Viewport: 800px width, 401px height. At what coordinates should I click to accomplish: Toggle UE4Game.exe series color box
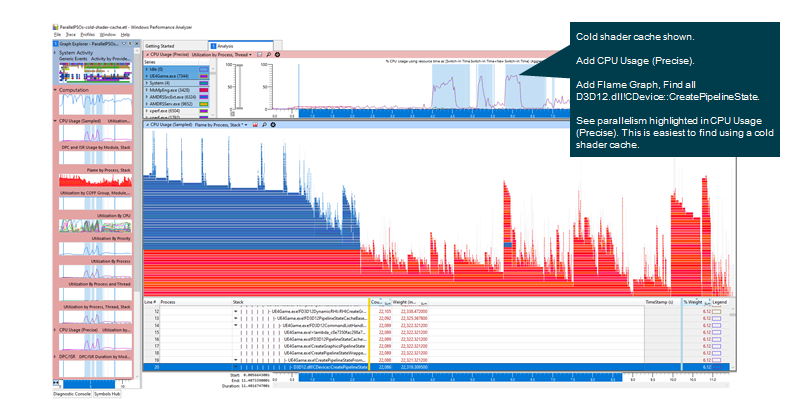pos(204,75)
